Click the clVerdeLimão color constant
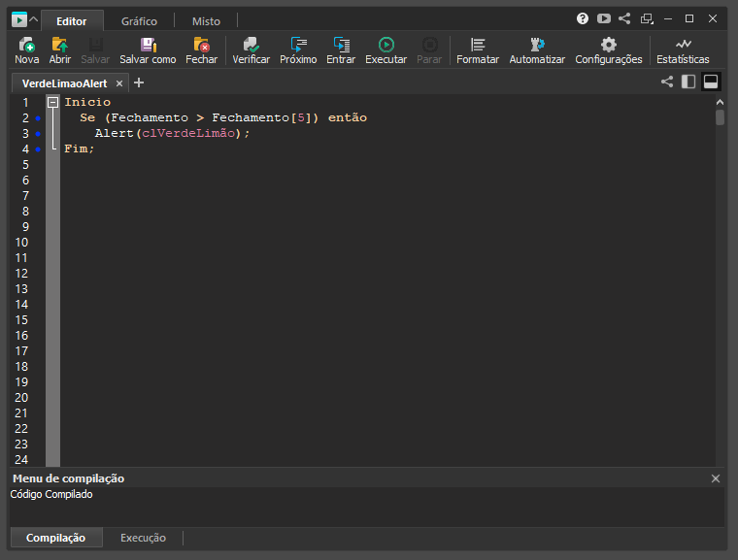 point(188,133)
